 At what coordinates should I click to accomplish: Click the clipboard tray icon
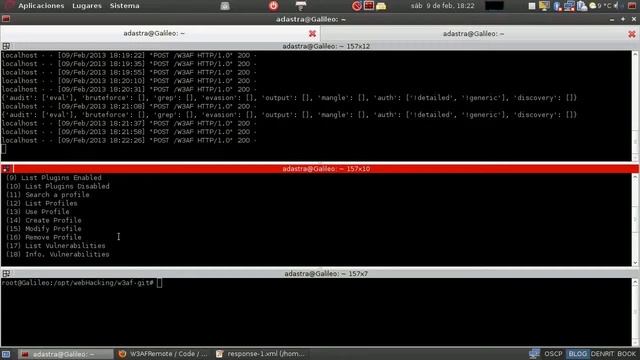click(x=582, y=6)
